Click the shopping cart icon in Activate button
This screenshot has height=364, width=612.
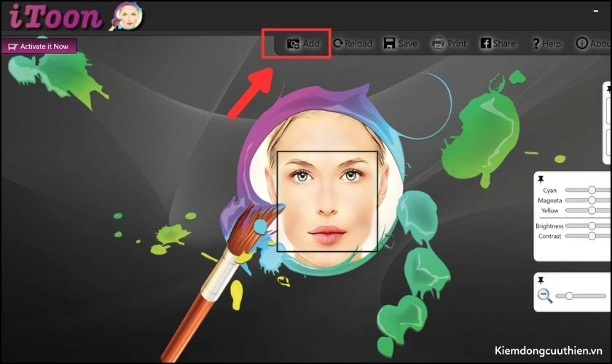[13, 47]
